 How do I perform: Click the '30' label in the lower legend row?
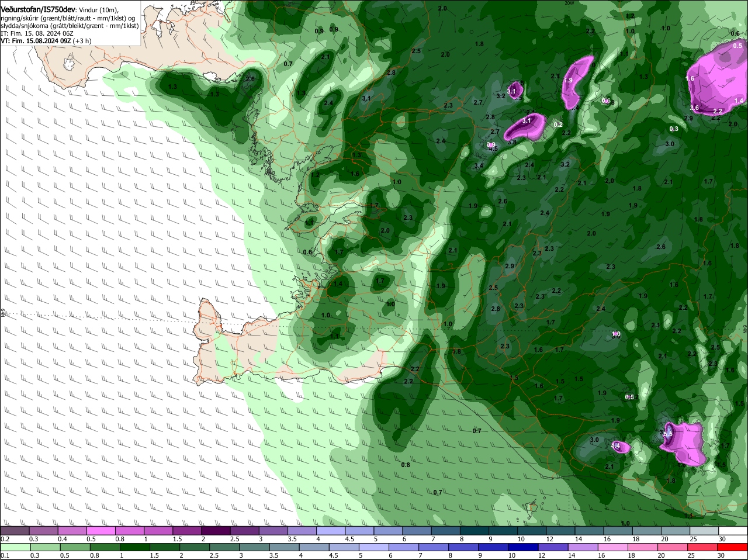(721, 555)
